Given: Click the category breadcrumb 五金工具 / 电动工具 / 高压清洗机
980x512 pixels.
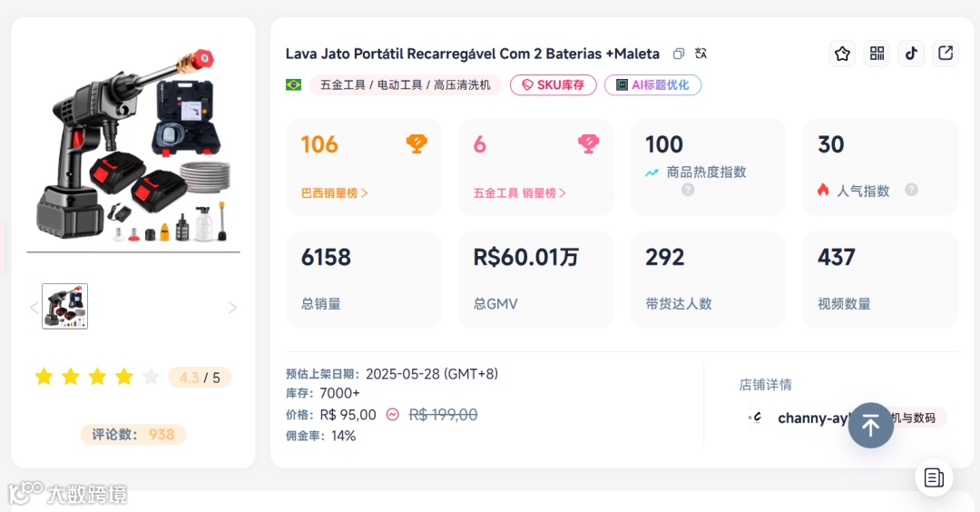Looking at the screenshot, I should pos(405,85).
